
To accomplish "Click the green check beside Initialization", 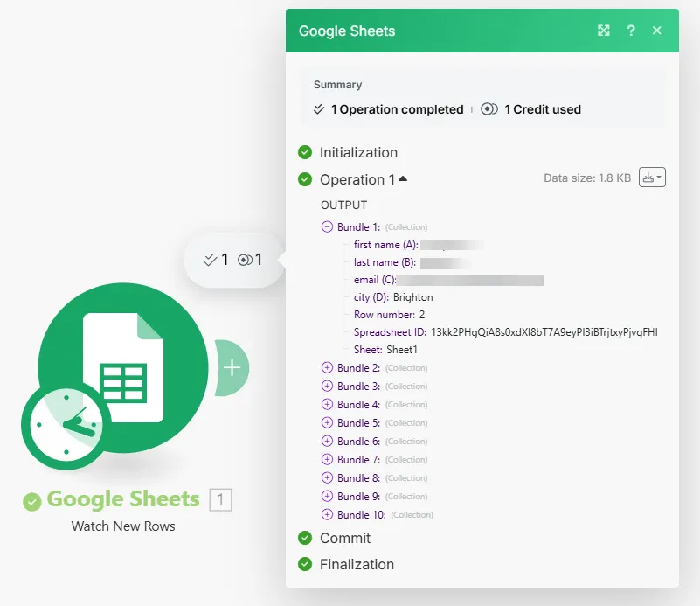I will coord(305,152).
